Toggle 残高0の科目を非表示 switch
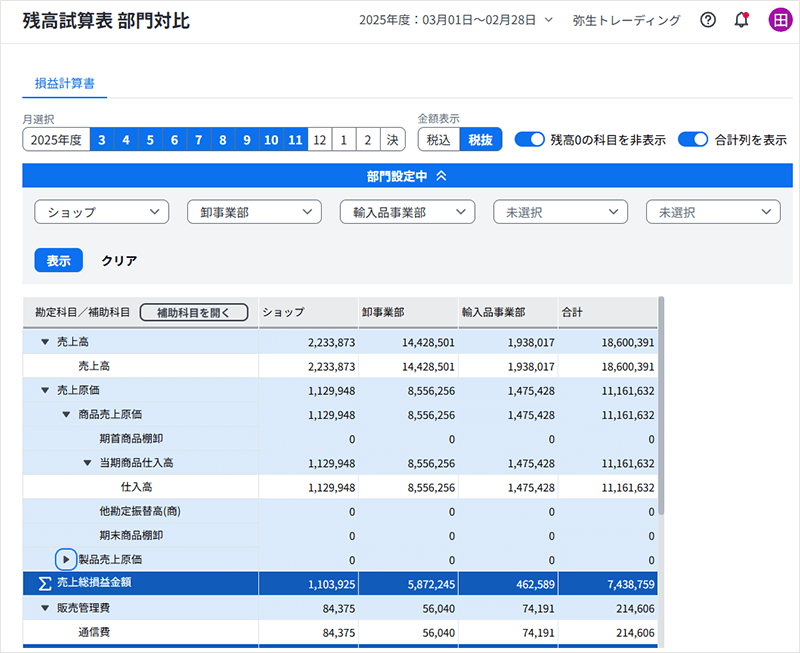 pos(529,140)
